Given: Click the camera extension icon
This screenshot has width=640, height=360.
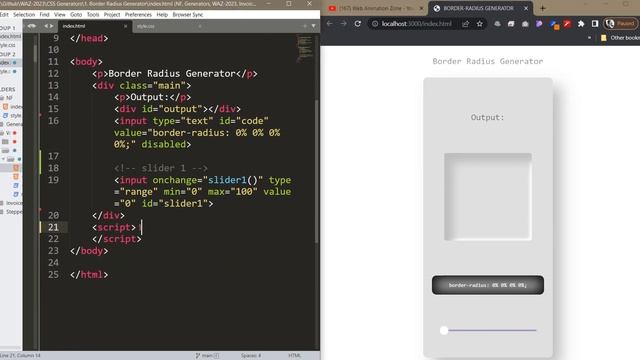Looking at the screenshot, I should click(x=525, y=24).
